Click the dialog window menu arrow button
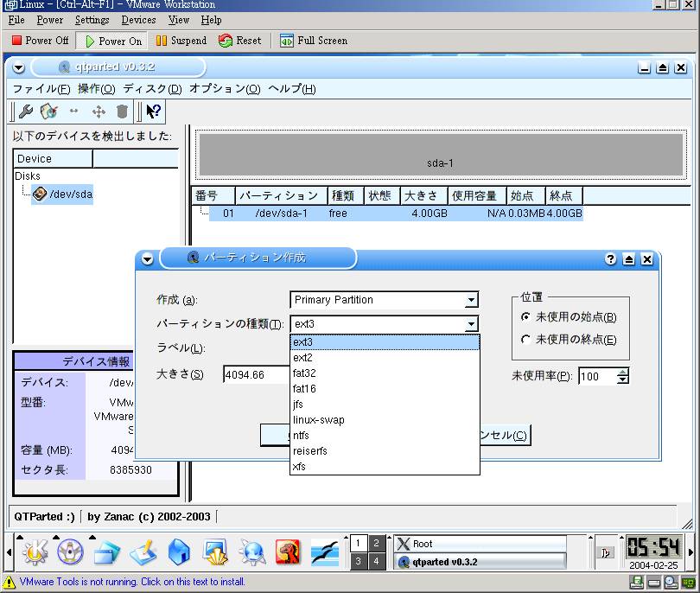The height and width of the screenshot is (593, 700). pos(147,259)
